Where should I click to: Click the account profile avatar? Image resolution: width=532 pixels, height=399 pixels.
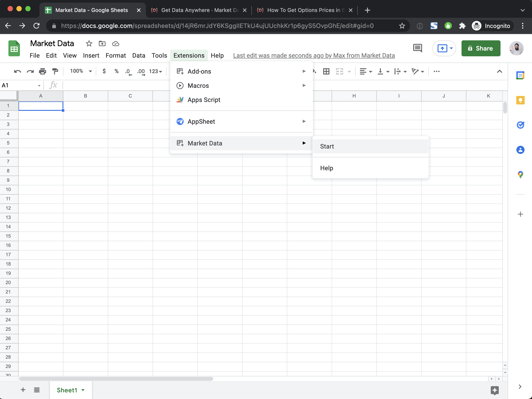point(516,48)
